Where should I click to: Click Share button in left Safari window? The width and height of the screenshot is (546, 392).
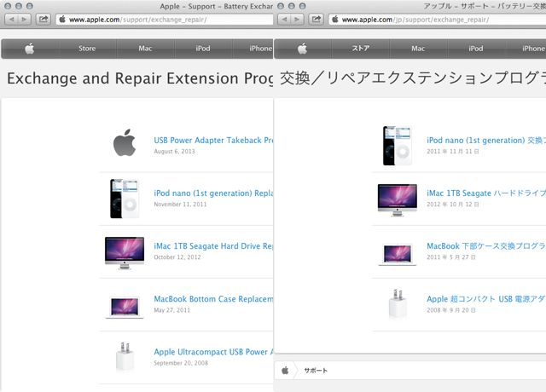[44, 19]
